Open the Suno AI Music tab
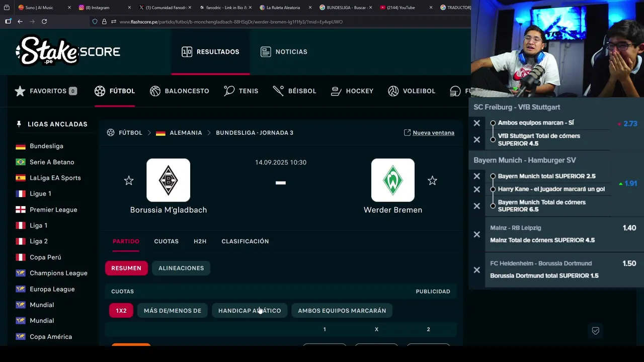This screenshot has width=644, height=362. 39,8
